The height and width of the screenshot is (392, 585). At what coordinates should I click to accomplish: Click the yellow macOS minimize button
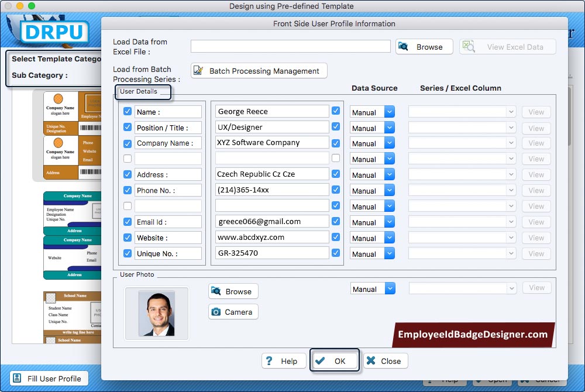[20, 6]
